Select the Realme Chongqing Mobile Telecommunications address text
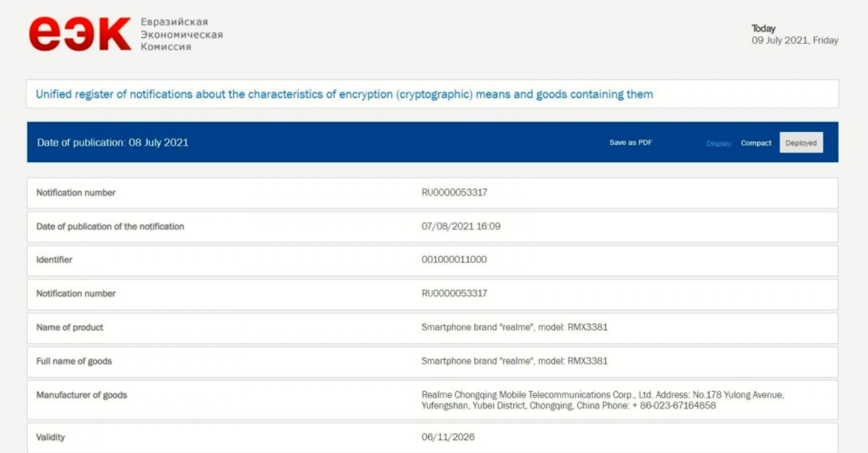Viewport: 868px width, 453px height. point(603,400)
